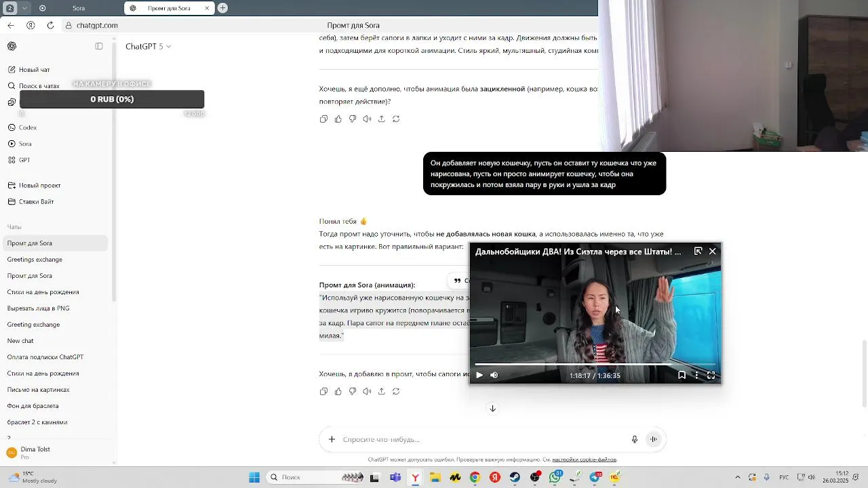Click the scroll-to-bottom arrow button
Screen dimensions: 868x488
493,409
